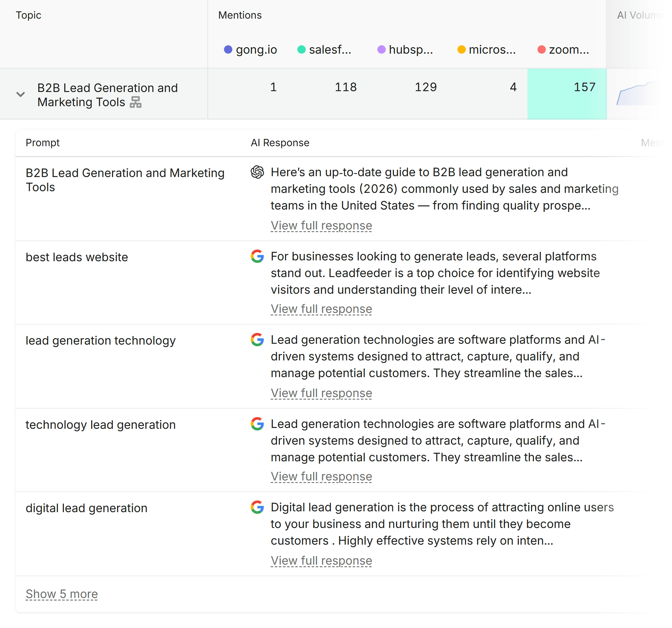The height and width of the screenshot is (628, 672).
Task: Click the Prompt column header
Action: coord(42,143)
